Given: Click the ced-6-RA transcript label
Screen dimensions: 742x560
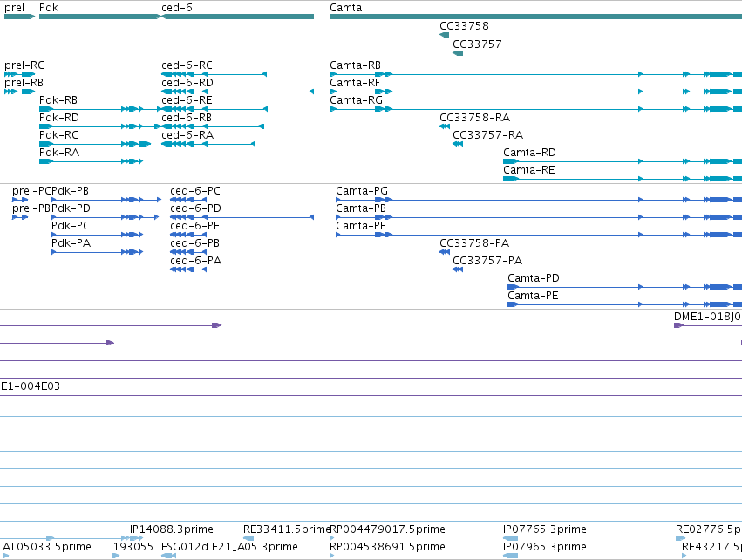Looking at the screenshot, I should tap(187, 135).
